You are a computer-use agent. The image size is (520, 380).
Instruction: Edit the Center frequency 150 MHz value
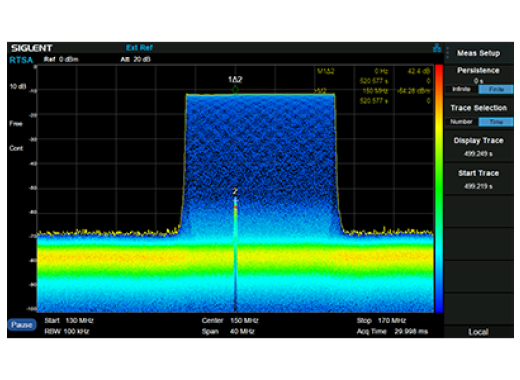point(244,321)
